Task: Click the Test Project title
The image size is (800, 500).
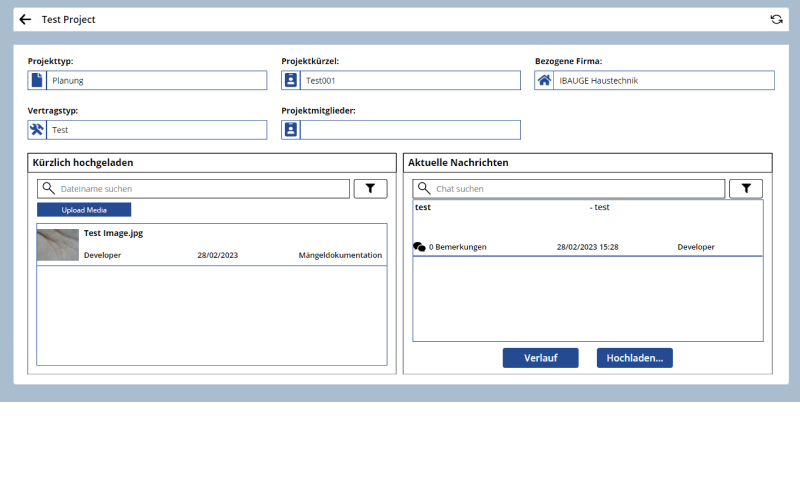Action: point(68,19)
